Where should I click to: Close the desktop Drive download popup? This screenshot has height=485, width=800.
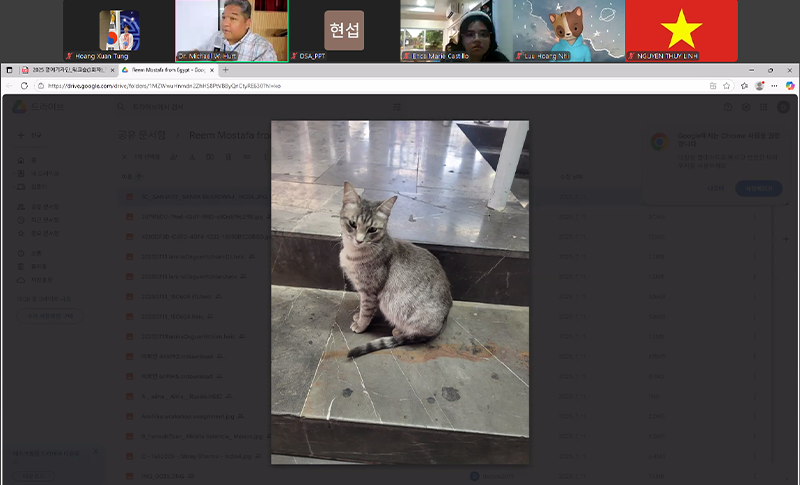click(x=95, y=452)
